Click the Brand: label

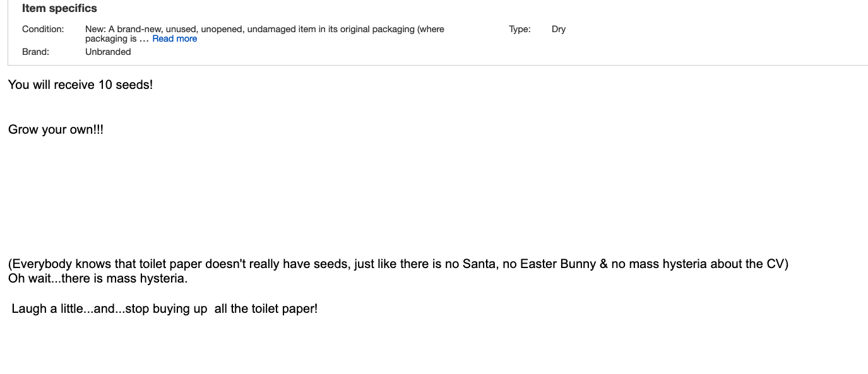coord(35,52)
